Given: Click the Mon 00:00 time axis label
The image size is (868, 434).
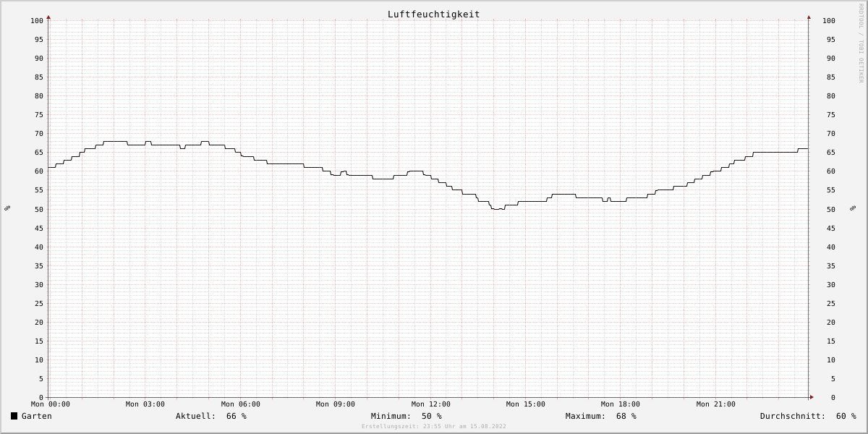Looking at the screenshot, I should [51, 404].
